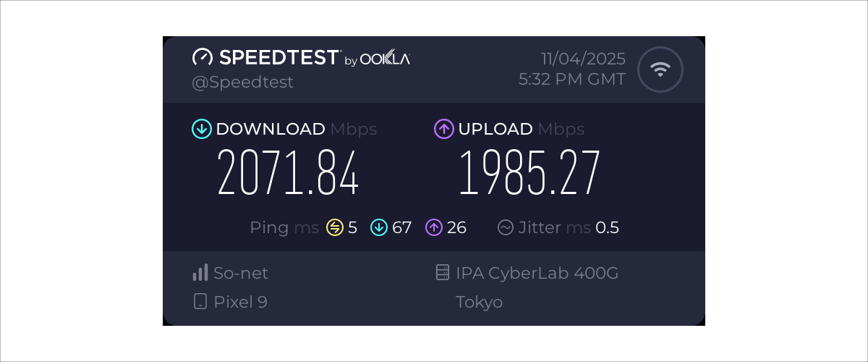Image resolution: width=868 pixels, height=362 pixels.
Task: Click the signal bars provider icon
Action: [x=200, y=273]
